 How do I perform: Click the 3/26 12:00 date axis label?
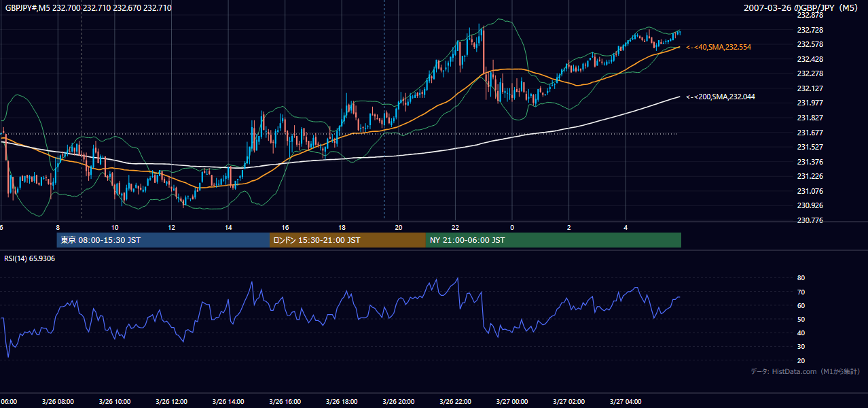coord(170,401)
